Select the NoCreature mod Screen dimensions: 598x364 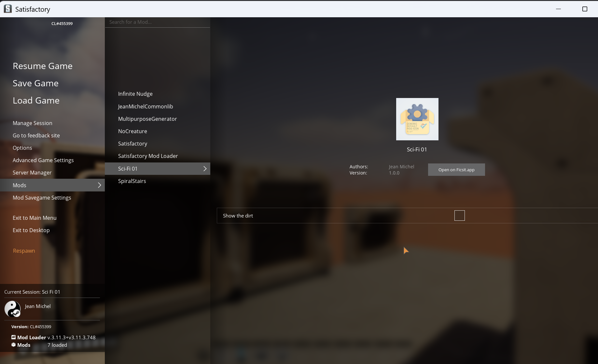[x=132, y=131]
